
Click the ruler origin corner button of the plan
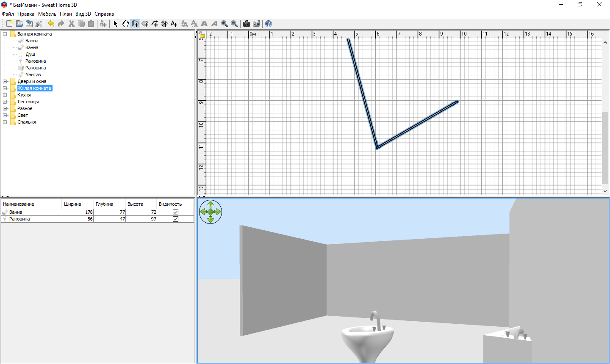point(202,34)
